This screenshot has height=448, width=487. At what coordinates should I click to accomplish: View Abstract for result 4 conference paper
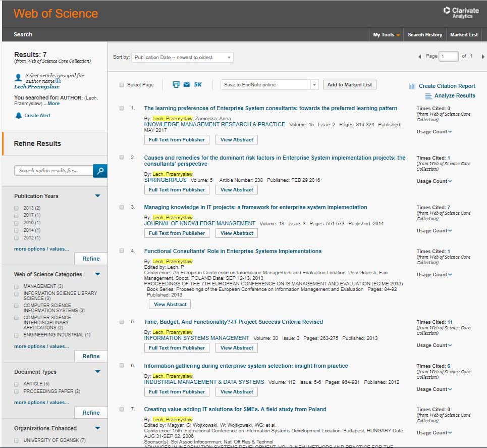click(170, 305)
